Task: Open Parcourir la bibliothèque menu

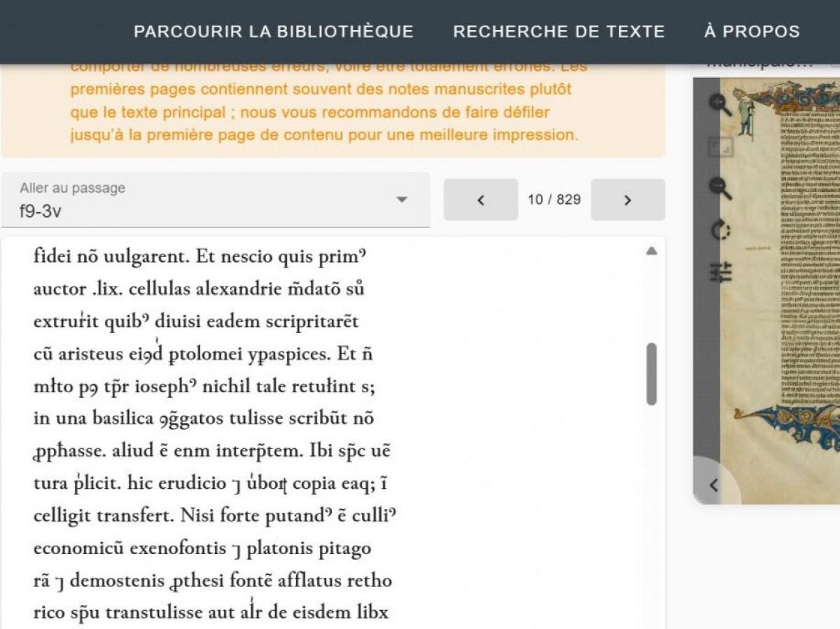Action: click(x=274, y=32)
